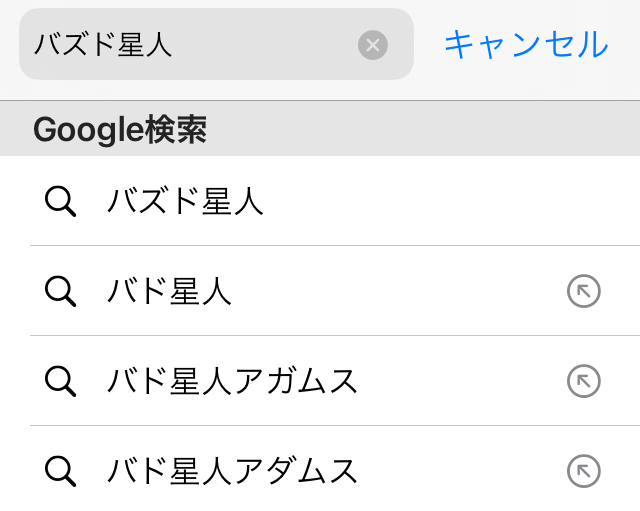Select the バズド星人 search suggestion

[x=185, y=202]
